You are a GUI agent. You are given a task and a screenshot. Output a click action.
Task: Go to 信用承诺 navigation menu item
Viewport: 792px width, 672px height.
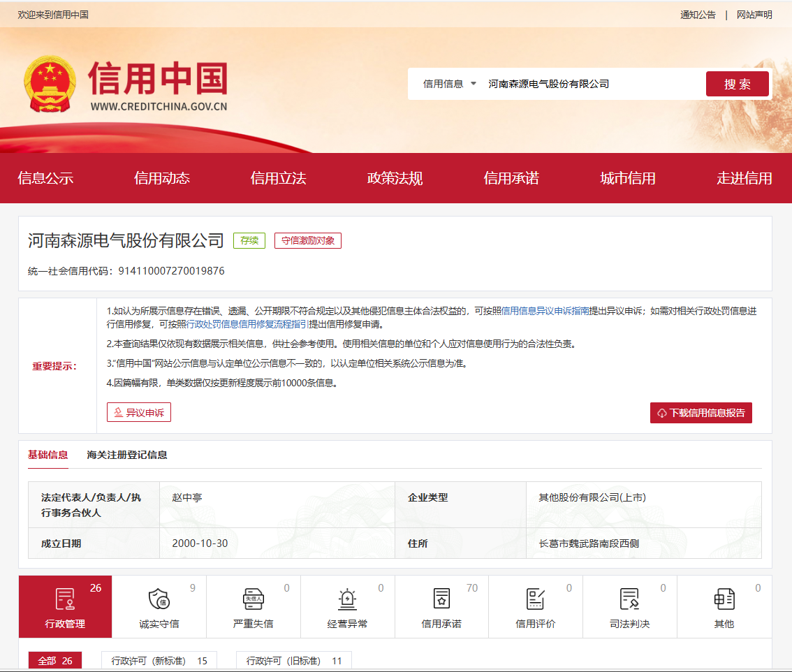coord(511,178)
